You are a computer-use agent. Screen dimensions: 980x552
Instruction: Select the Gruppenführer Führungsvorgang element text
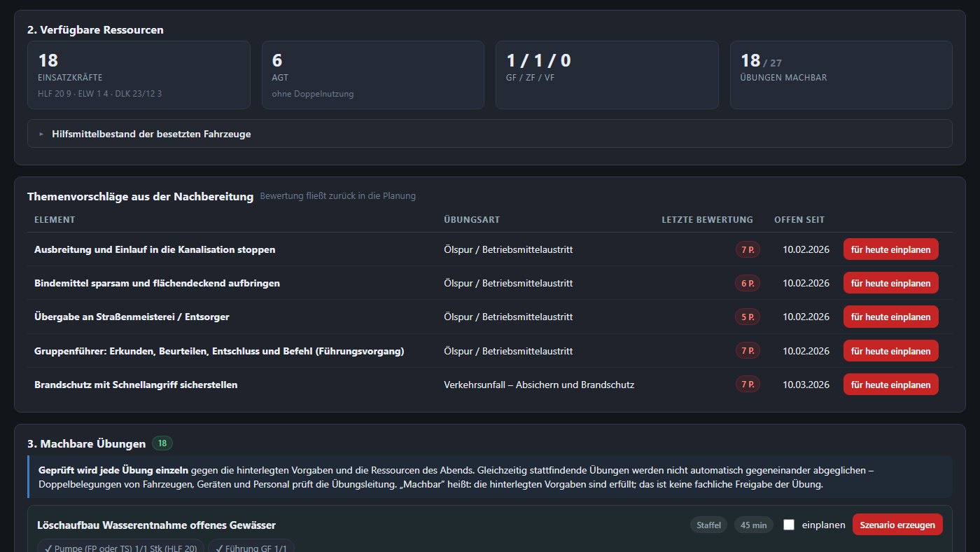click(219, 351)
